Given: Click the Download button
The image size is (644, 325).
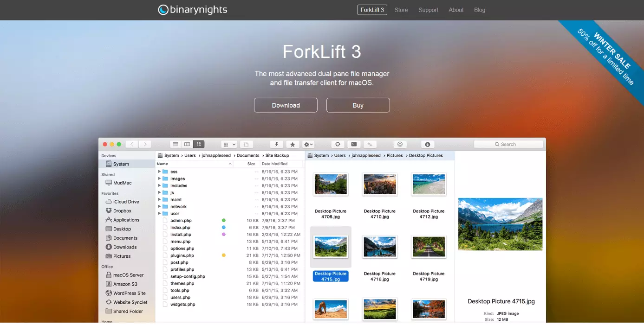Looking at the screenshot, I should tap(286, 105).
